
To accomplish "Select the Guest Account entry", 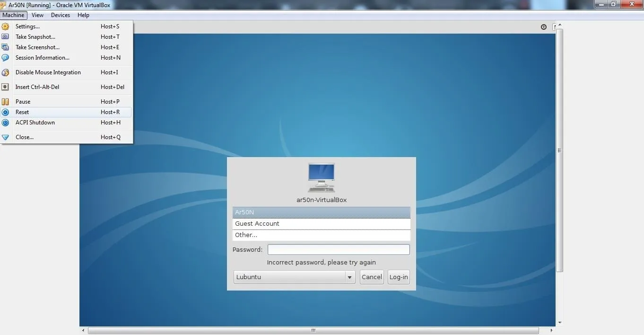I will [322, 224].
